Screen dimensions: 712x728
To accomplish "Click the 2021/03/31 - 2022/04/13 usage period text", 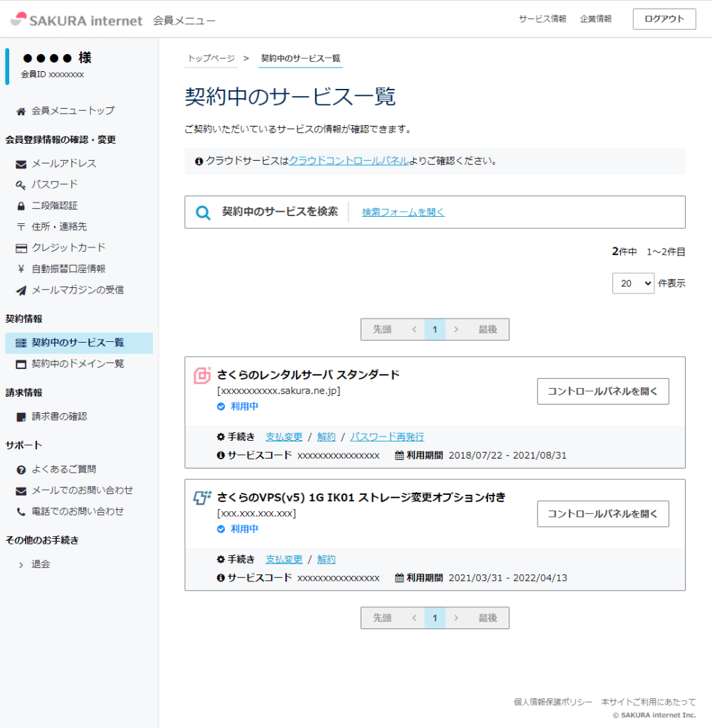I will tap(508, 578).
